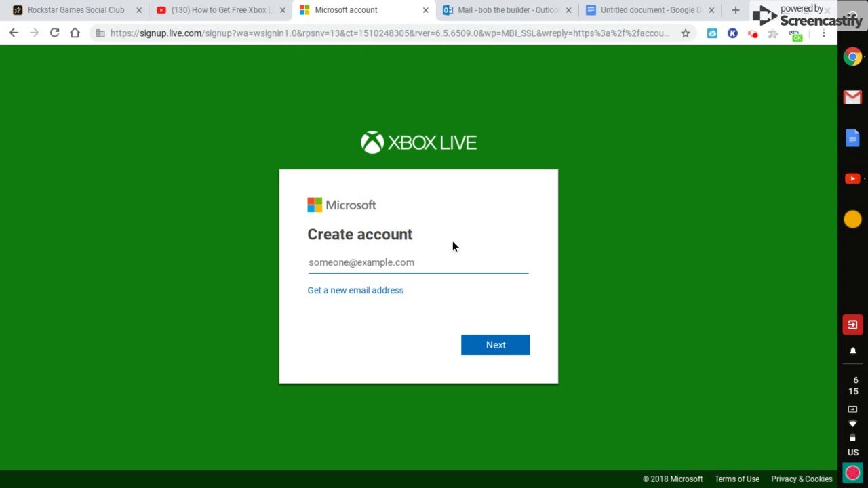This screenshot has height=488, width=868.
Task: Click the Screencastify recording extension icon
Action: tap(753, 33)
